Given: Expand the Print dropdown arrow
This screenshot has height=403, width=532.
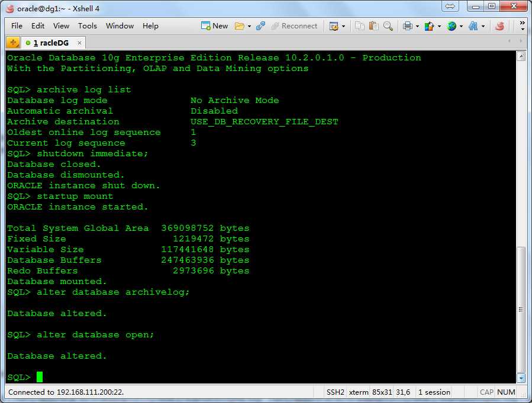Looking at the screenshot, I should [x=417, y=26].
